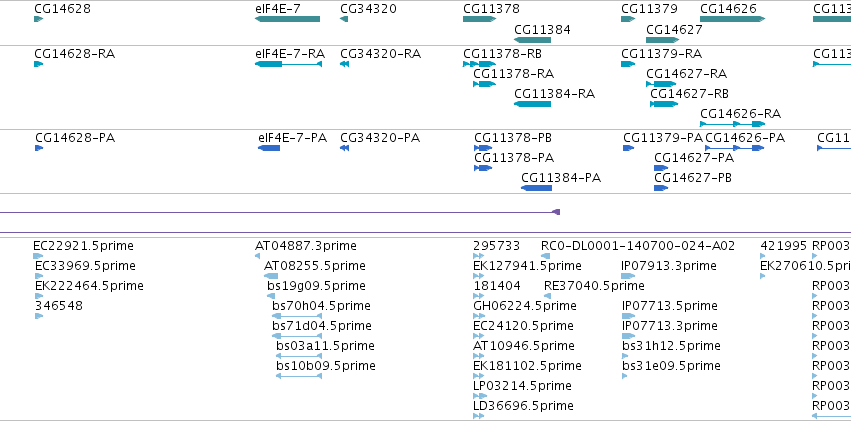Click the purple arrowhead feature end
851x421 pixels.
click(556, 212)
